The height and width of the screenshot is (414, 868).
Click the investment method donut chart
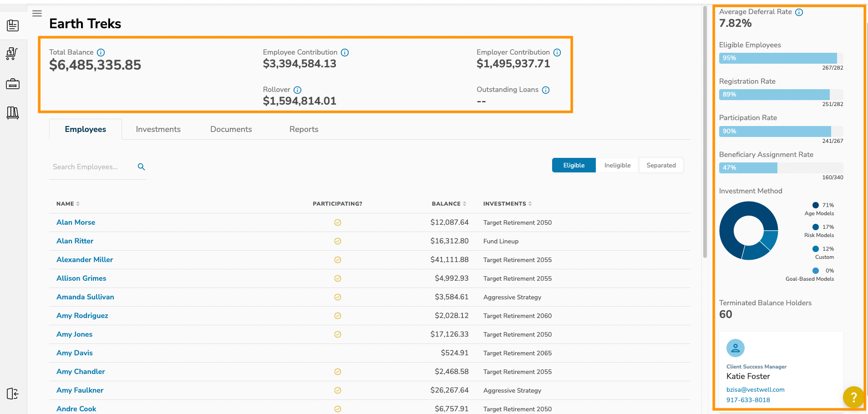click(749, 231)
